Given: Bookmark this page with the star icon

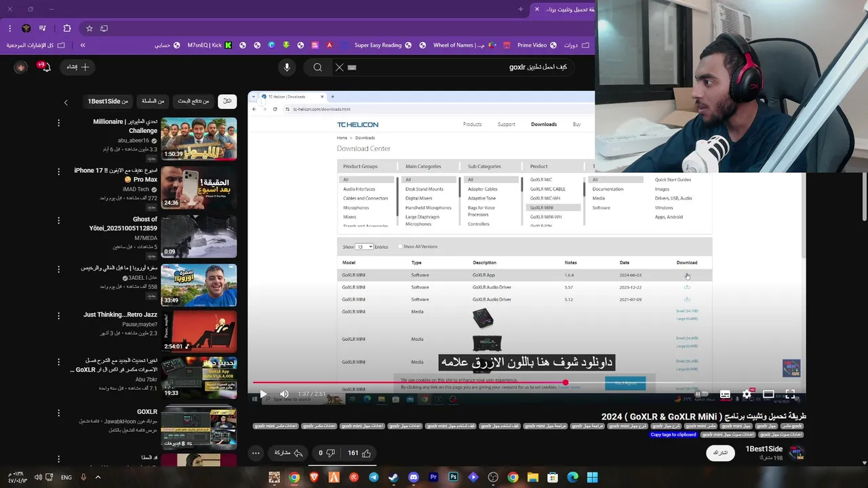Looking at the screenshot, I should pos(89,28).
